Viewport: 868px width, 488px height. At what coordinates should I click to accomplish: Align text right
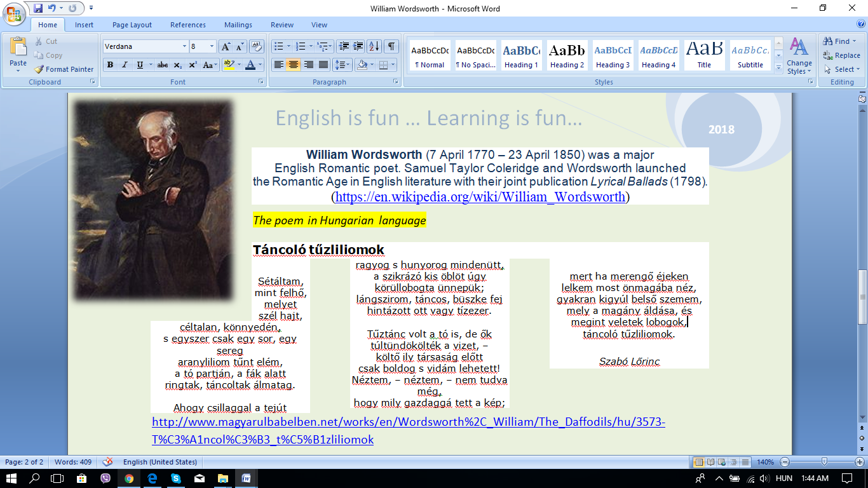tap(308, 65)
